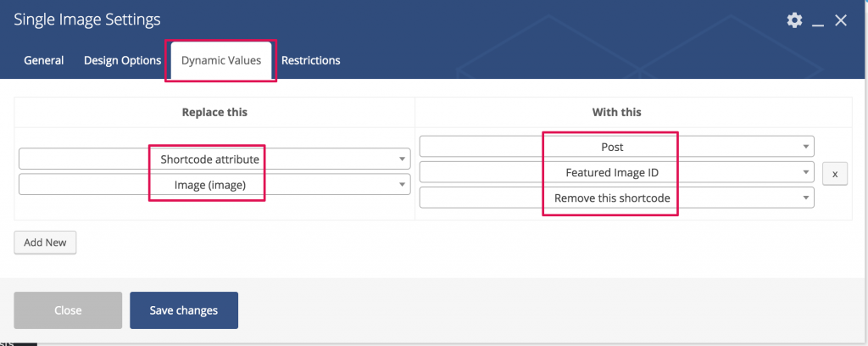The image size is (868, 346).
Task: Open the Featured Image ID dropdown
Action: (x=617, y=172)
